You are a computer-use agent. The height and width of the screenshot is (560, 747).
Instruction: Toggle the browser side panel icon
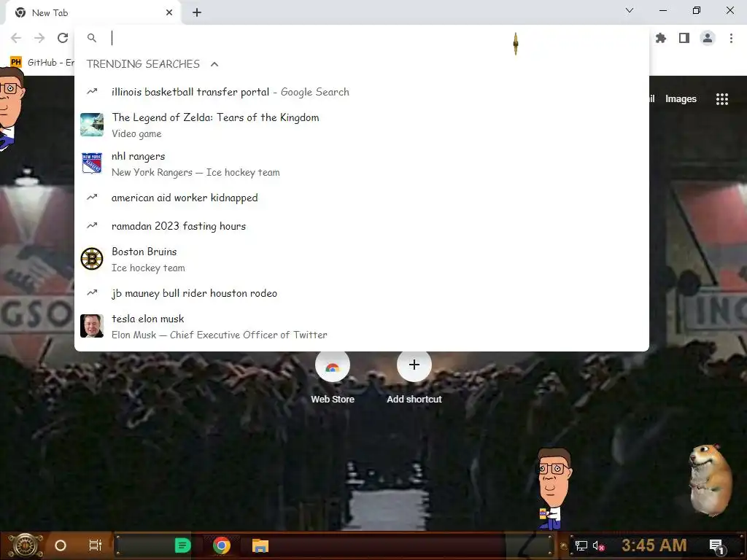click(x=684, y=38)
